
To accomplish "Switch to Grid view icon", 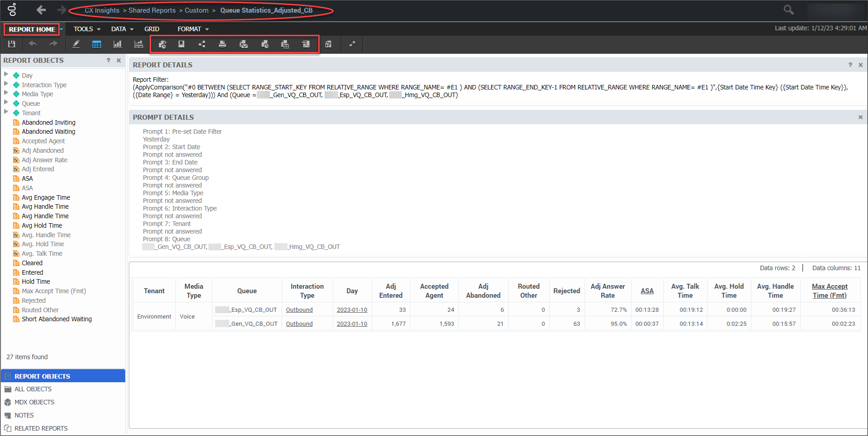I will pyautogui.click(x=96, y=44).
